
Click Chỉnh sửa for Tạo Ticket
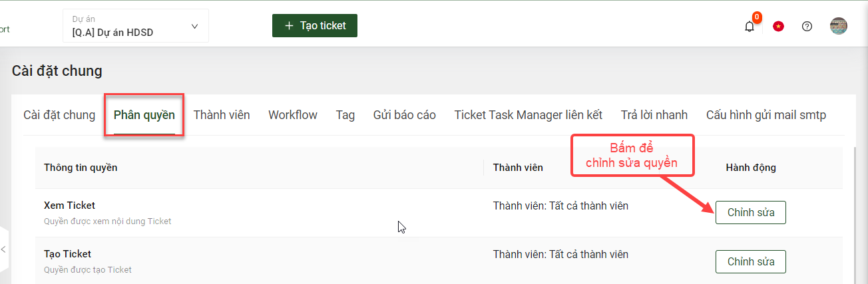[x=751, y=261]
